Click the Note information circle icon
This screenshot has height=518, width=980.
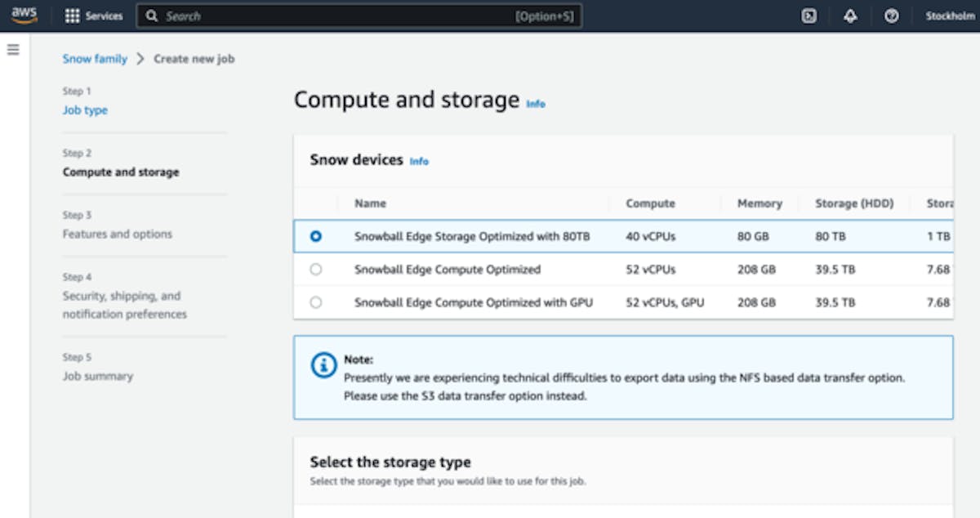pyautogui.click(x=324, y=365)
